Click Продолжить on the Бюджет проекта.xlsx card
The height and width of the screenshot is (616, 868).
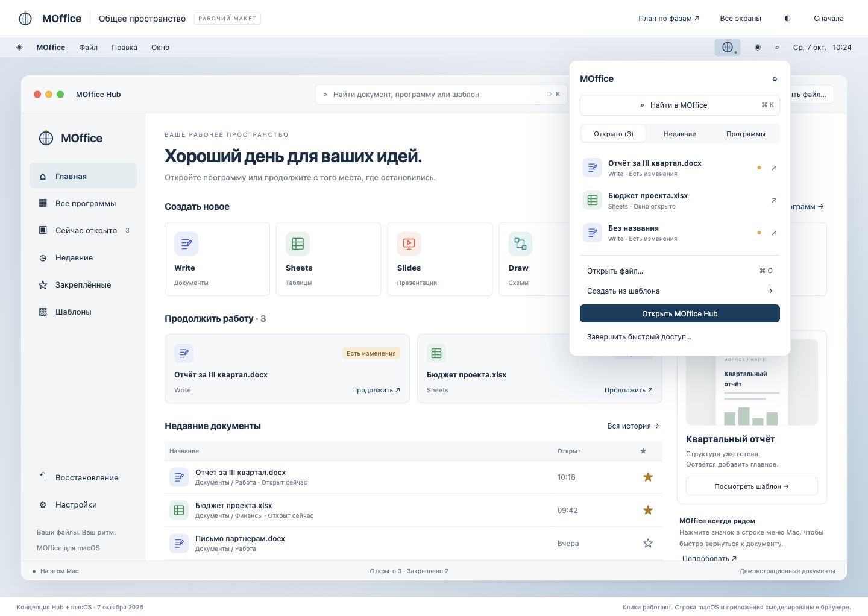[629, 390]
